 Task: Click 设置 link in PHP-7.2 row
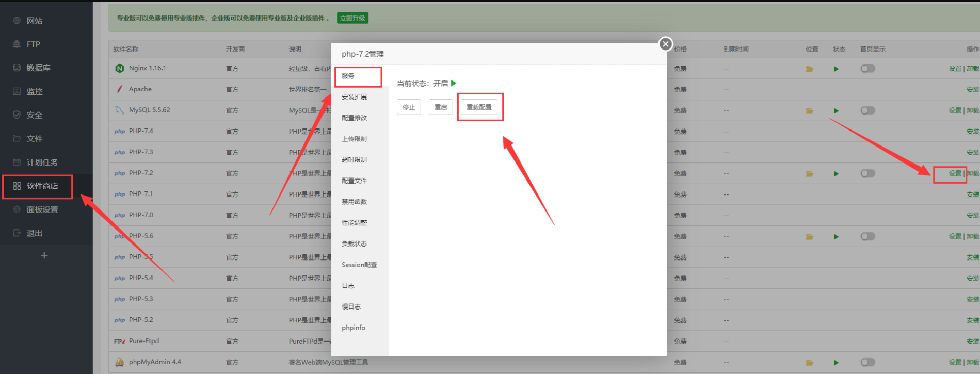tap(954, 174)
